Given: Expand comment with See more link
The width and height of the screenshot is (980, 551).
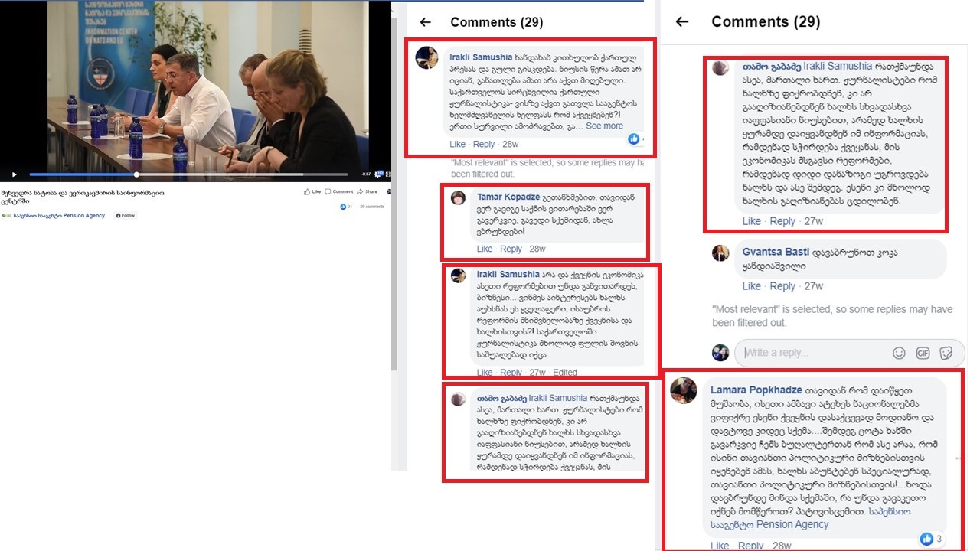Looking at the screenshot, I should click(x=605, y=126).
